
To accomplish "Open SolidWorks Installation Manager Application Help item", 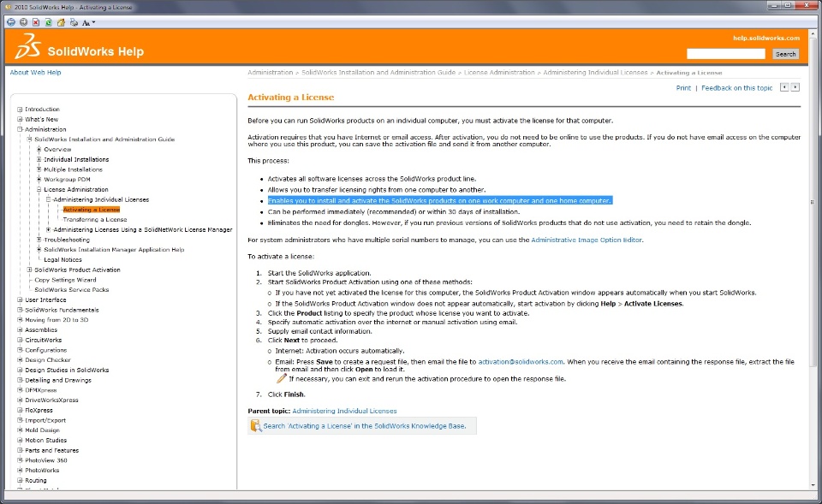I will [114, 249].
